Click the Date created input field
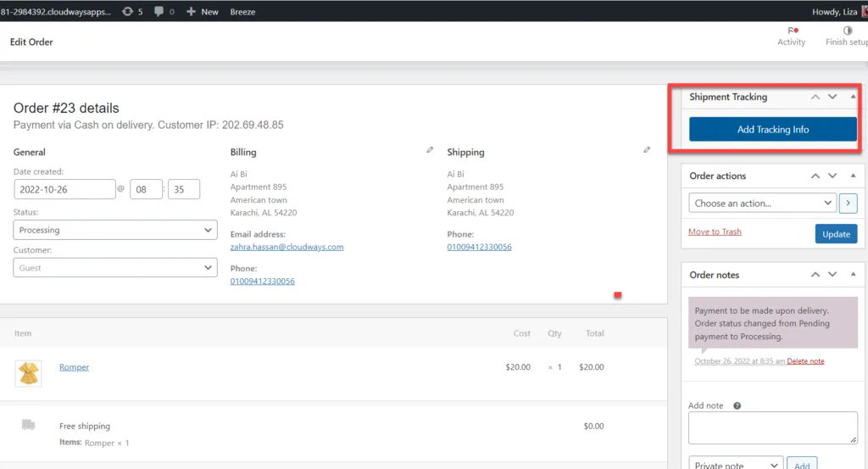This screenshot has width=868, height=469. 64,189
